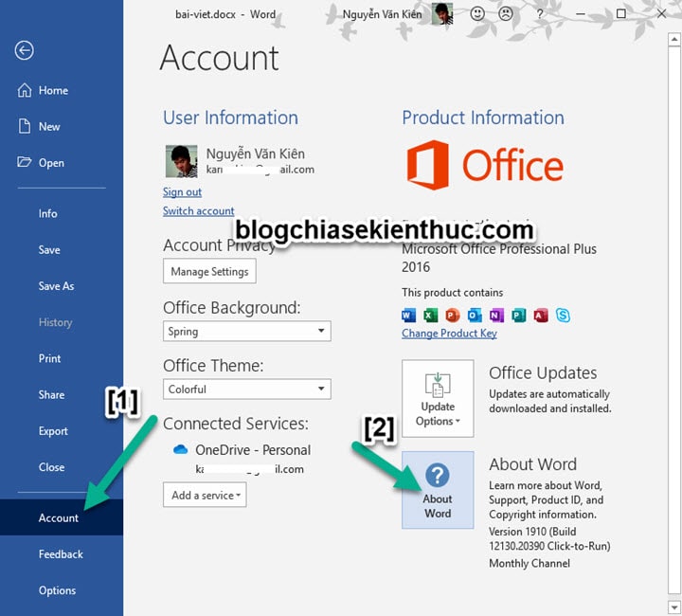
Task: Click the Nguyễn Văn Kiên name in title bar
Action: pyautogui.click(x=382, y=14)
